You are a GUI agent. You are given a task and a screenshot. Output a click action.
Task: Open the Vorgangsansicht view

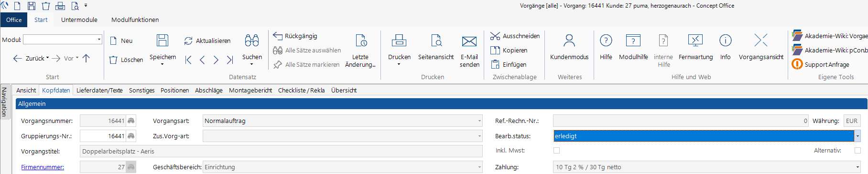pos(761,41)
